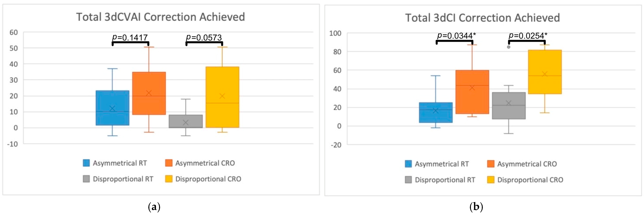644x215 pixels.
Task: Click the orange Asymmetrical CRO legend swatch in the 3dCI chart
Action: point(491,164)
